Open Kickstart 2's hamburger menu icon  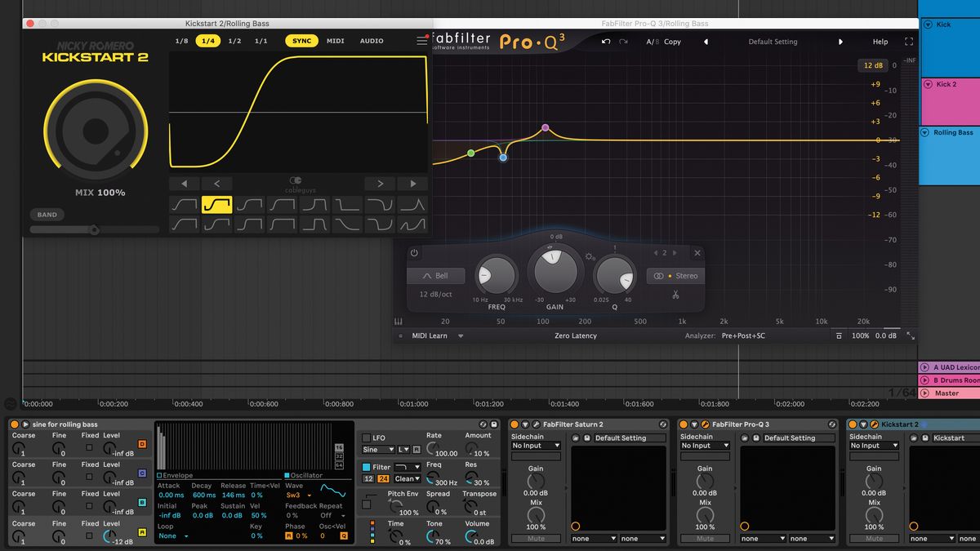tap(422, 41)
